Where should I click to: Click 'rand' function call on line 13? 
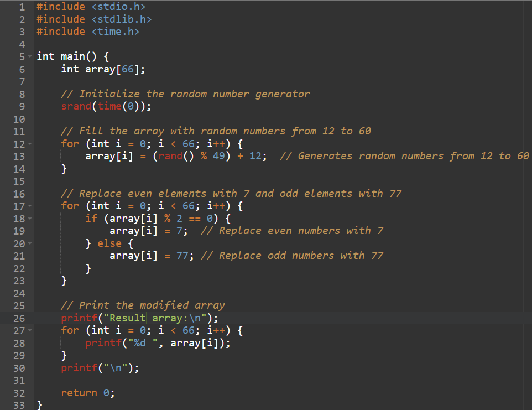(170, 156)
